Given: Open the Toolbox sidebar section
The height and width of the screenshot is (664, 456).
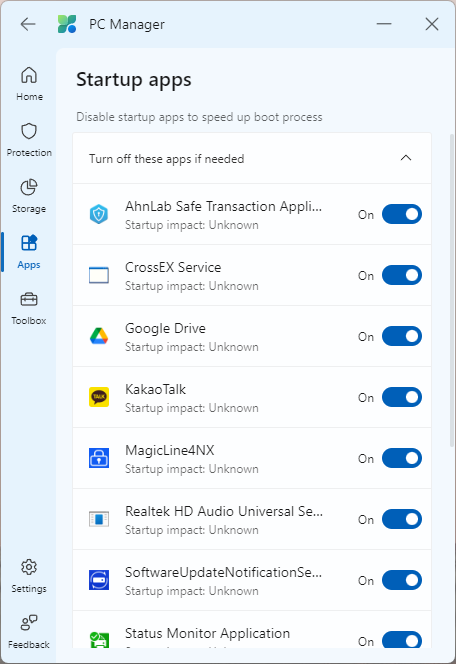Looking at the screenshot, I should [29, 307].
